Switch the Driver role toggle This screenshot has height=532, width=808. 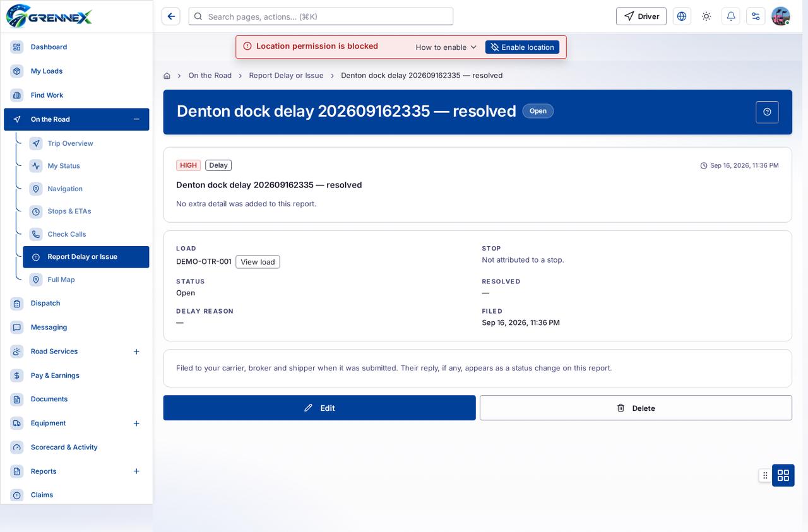click(x=641, y=16)
